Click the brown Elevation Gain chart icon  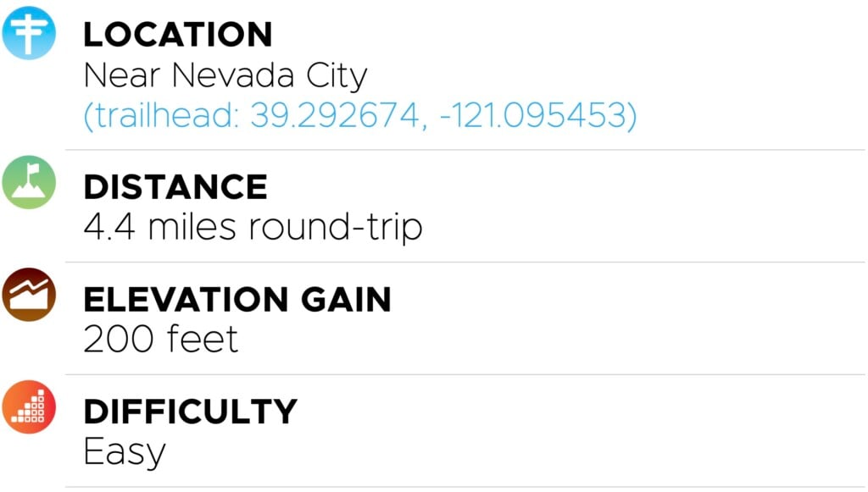tap(29, 294)
